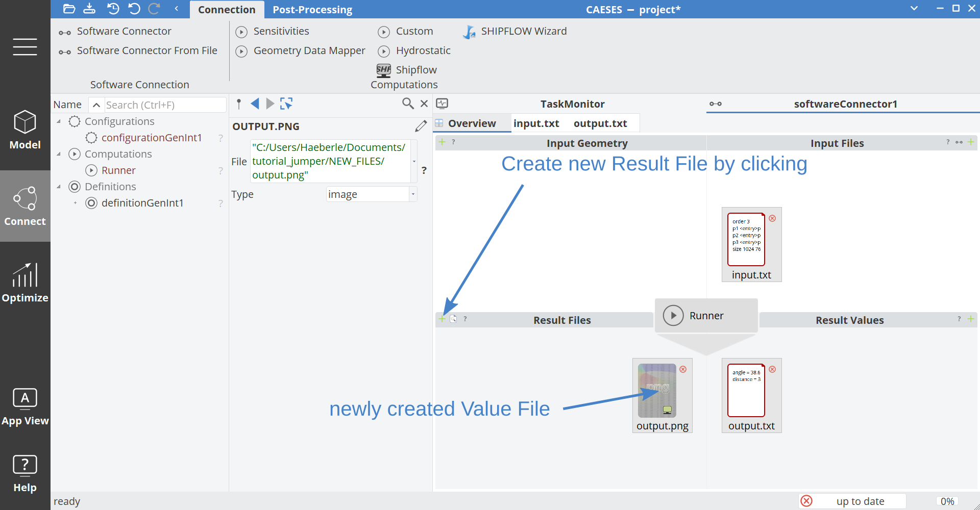Screen dimensions: 980x510
Task: Add new Input Geometry with plus
Action: [x=442, y=142]
